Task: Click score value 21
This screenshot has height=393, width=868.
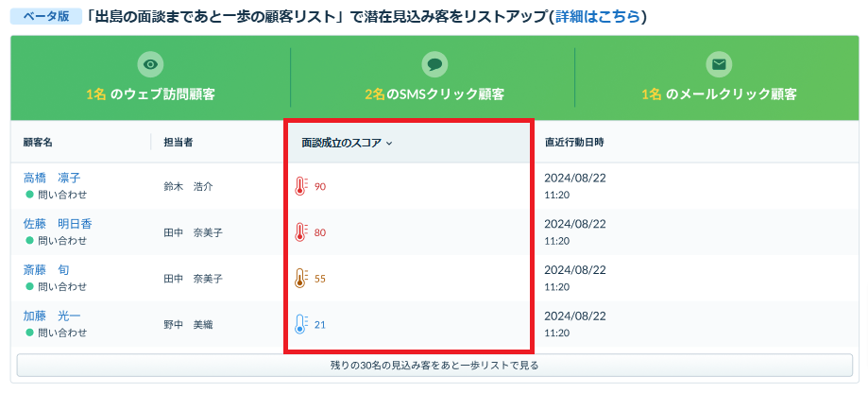Action: click(x=320, y=325)
